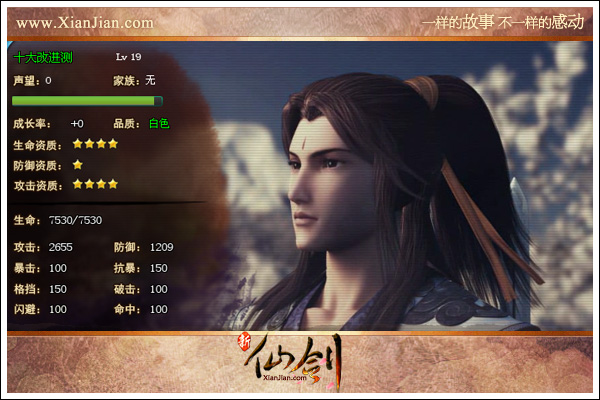The height and width of the screenshot is (400, 600).
Task: Click the 破击 100 stat
Action: point(140,289)
